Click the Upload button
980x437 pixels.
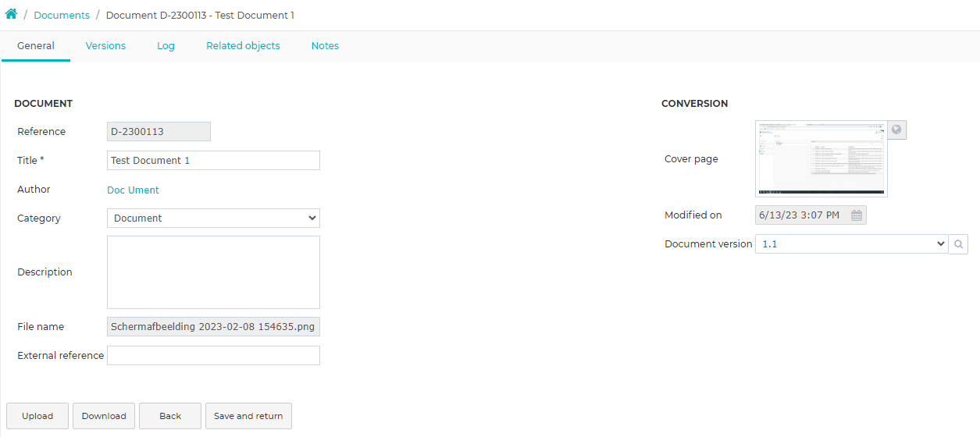point(37,416)
